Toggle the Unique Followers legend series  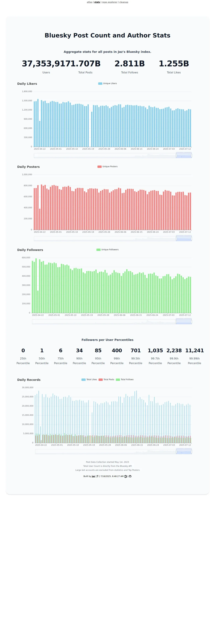108,249
